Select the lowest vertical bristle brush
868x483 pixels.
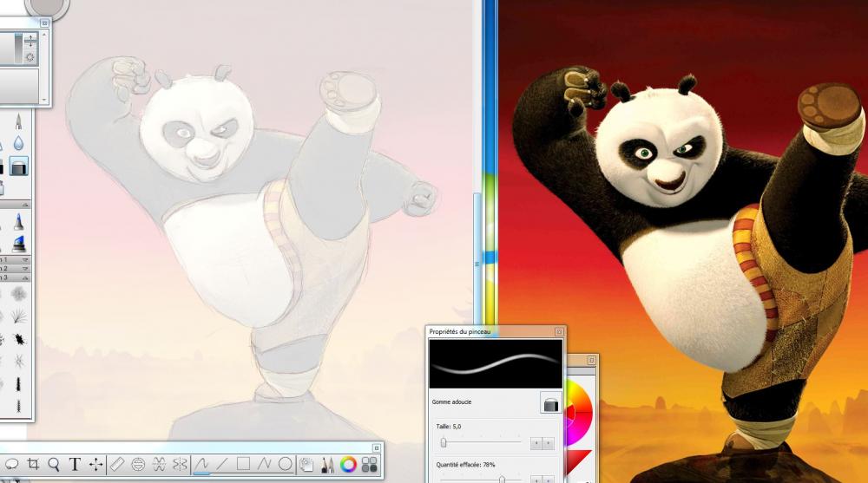(18, 407)
